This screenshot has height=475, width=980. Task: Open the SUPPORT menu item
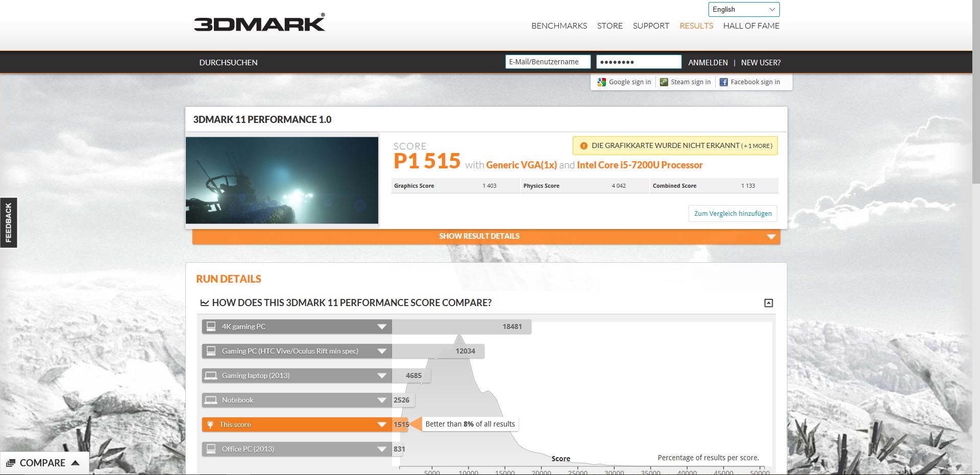click(651, 26)
